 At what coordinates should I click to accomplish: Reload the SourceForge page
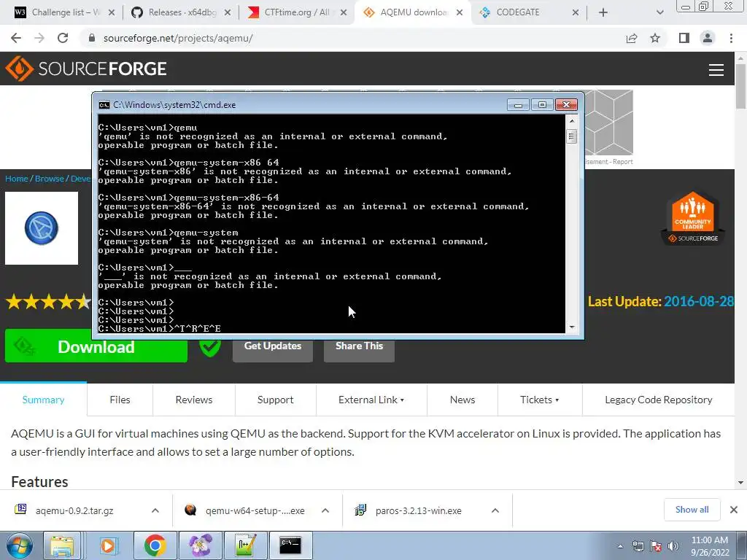pos(63,38)
